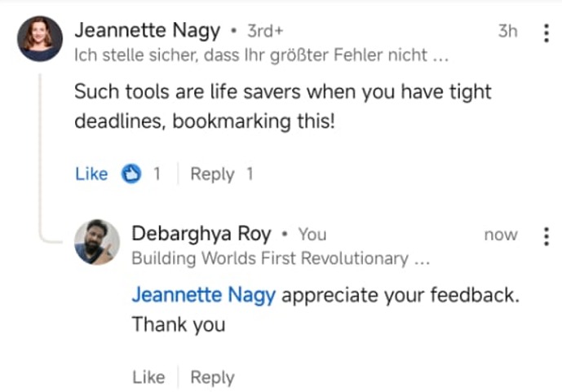Click the 'now' reply timestamp
562x392 pixels.
500,235
